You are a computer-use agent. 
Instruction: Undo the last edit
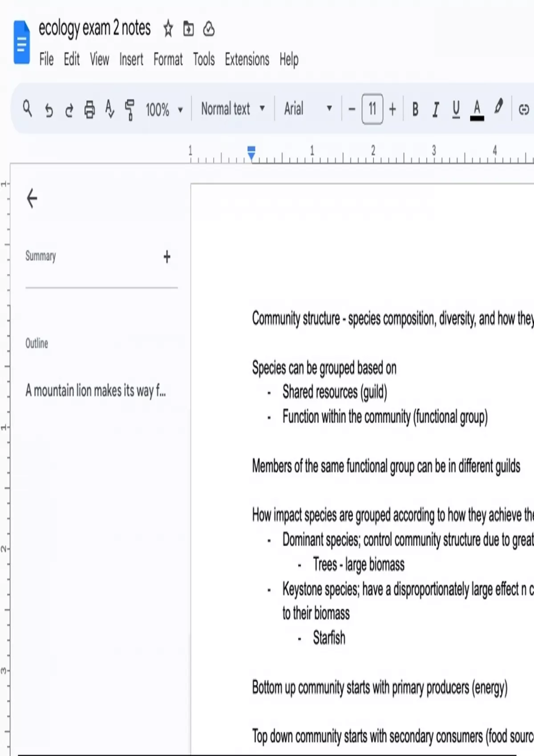pyautogui.click(x=49, y=109)
